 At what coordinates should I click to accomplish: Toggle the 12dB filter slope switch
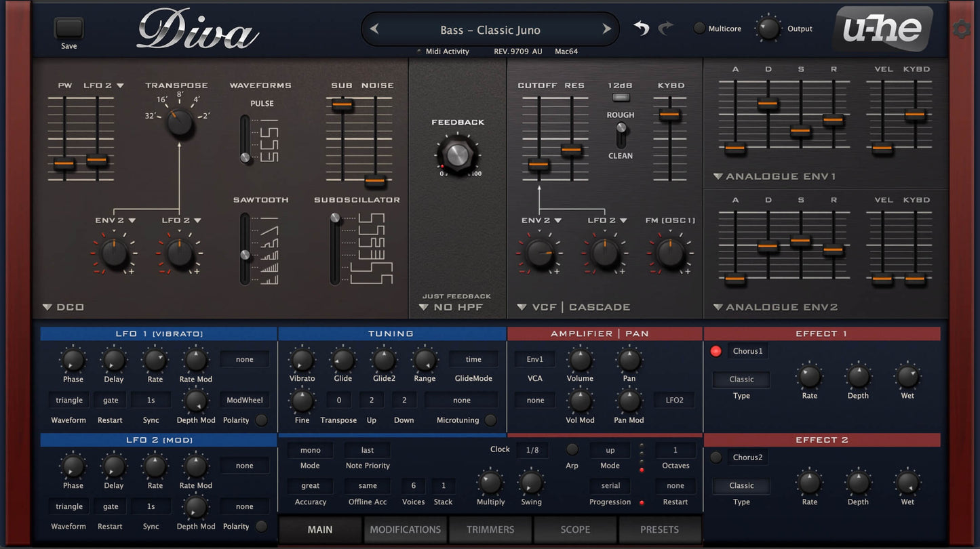pos(620,98)
